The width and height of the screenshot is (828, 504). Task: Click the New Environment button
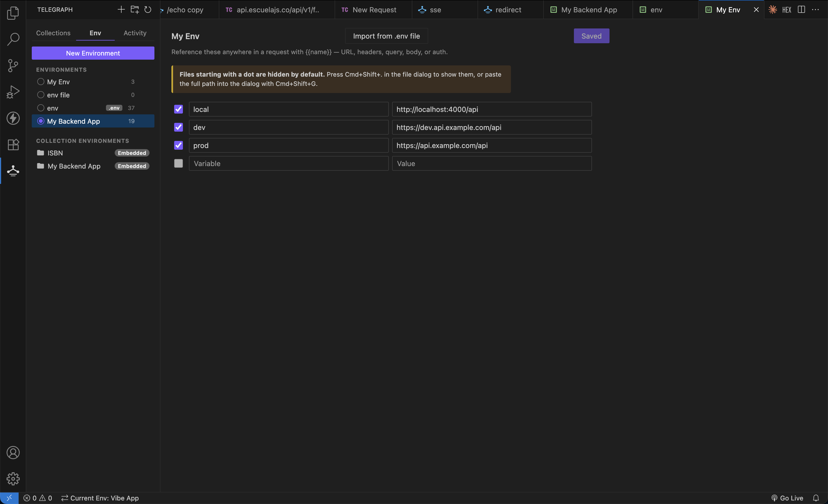click(x=93, y=53)
